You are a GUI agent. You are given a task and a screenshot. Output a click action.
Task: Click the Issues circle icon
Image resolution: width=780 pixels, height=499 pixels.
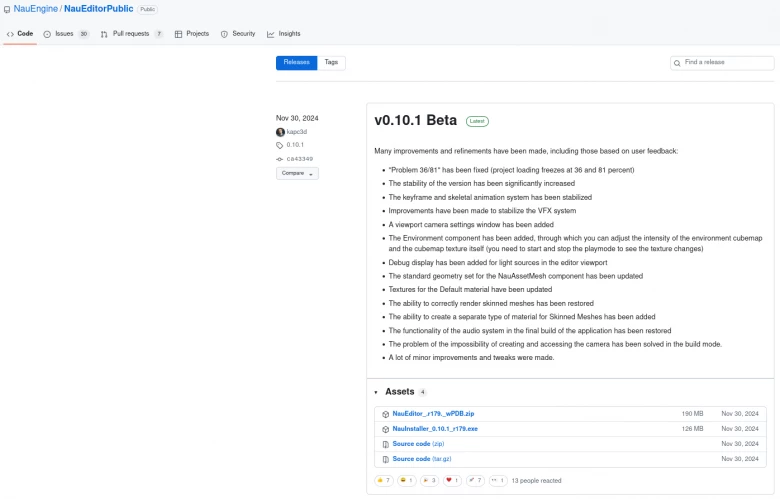[47, 34]
